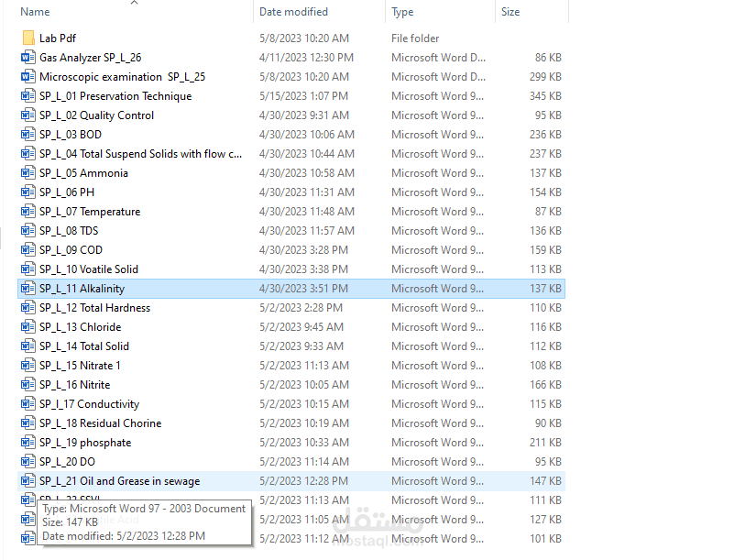Viewport: 756px width, 560px height.
Task: Select the file SP_L_16 Nitrite
Action: (x=75, y=385)
